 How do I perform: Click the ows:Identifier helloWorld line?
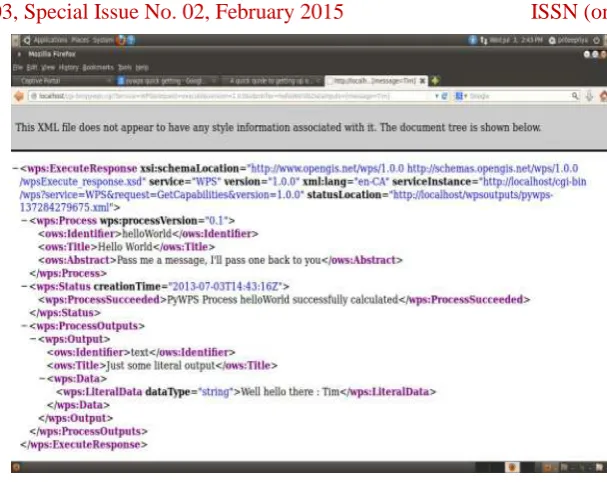pos(148,234)
